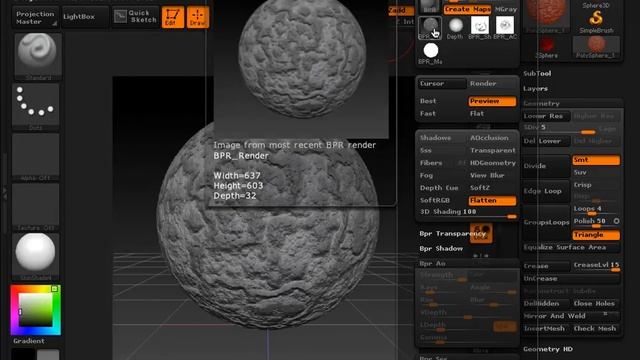
Task: Click the Polish circle mode icon
Action: pos(616,221)
